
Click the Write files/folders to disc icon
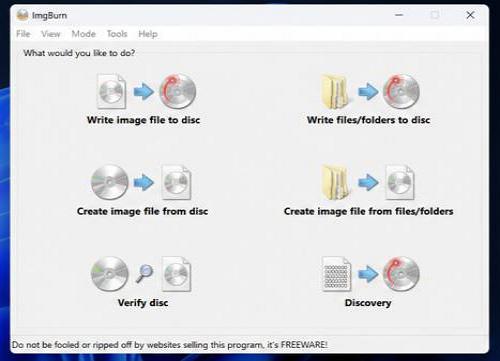click(x=370, y=91)
